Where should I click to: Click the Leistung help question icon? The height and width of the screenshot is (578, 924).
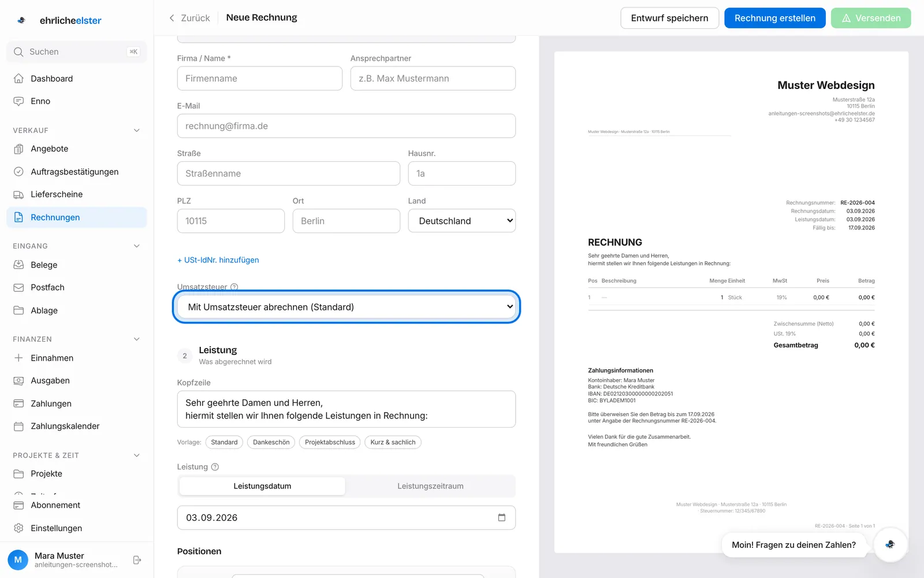click(215, 467)
